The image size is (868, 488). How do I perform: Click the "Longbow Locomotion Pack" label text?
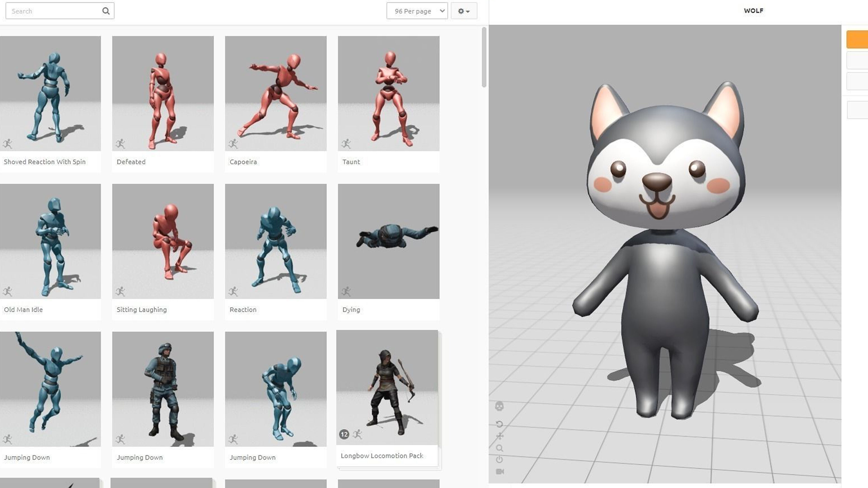tap(382, 456)
